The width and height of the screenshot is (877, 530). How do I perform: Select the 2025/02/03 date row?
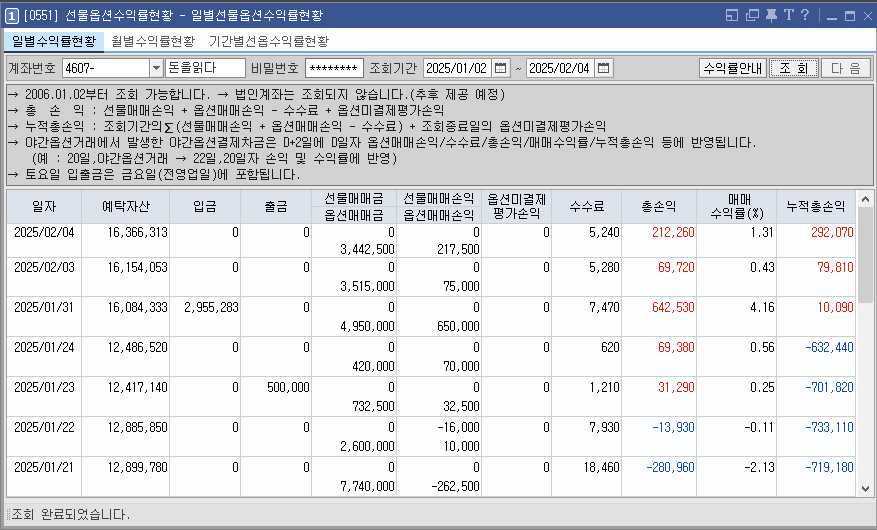click(x=431, y=277)
